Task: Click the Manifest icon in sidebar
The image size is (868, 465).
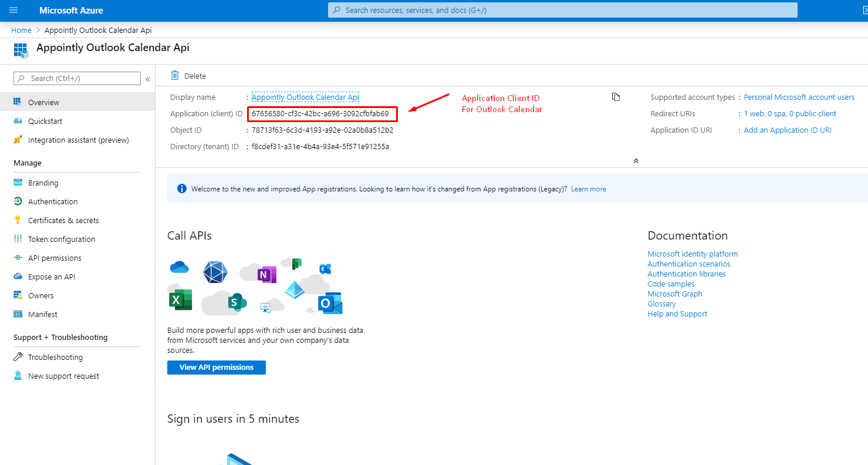Action: point(18,314)
